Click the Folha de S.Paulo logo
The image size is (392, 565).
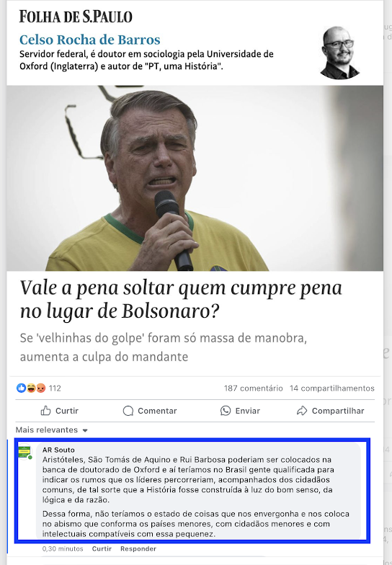tap(76, 17)
